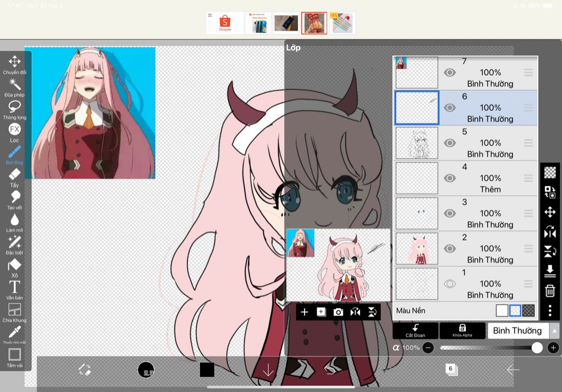The width and height of the screenshot is (562, 392).
Task: Select the eyedropper tool
Action: [x=14, y=334]
